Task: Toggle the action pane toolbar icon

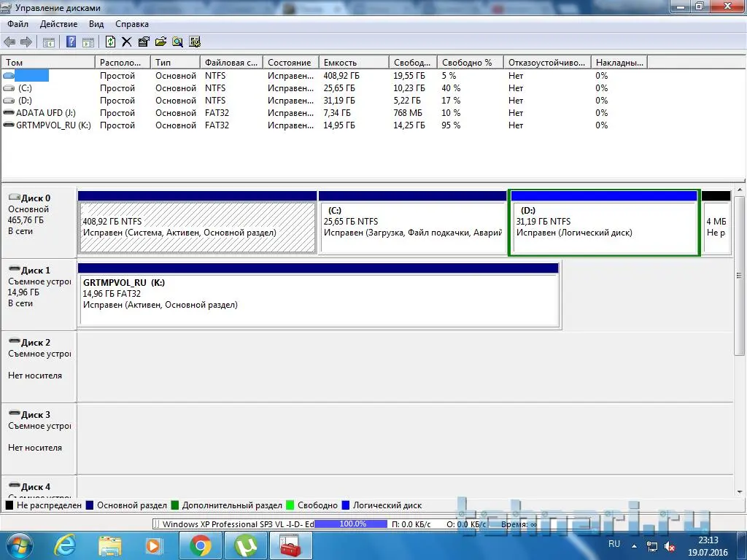Action: 88,42
